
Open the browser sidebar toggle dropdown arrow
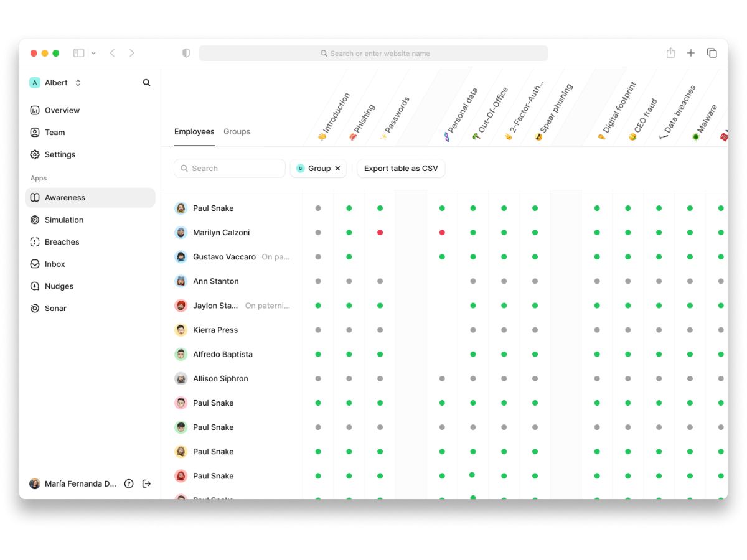(93, 54)
